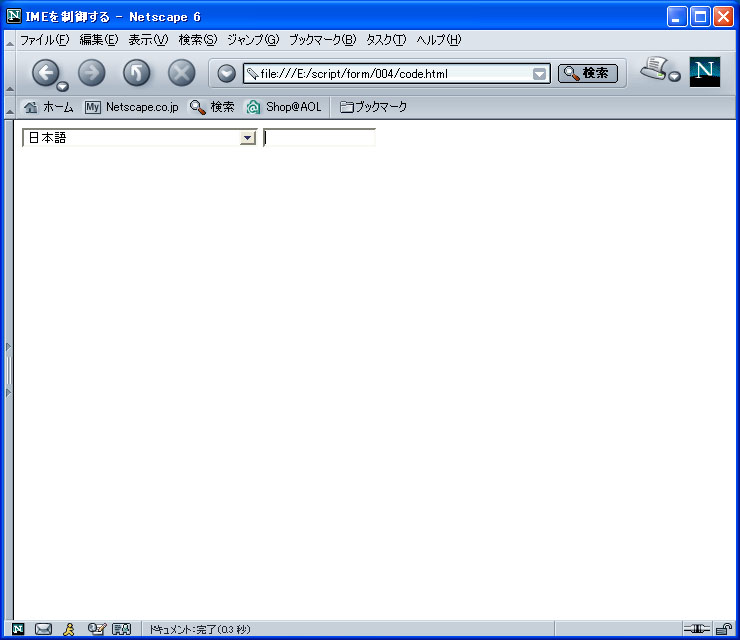Screen dimensions: 740x640
Task: Click the security padlock icon in status bar
Action: 723,629
